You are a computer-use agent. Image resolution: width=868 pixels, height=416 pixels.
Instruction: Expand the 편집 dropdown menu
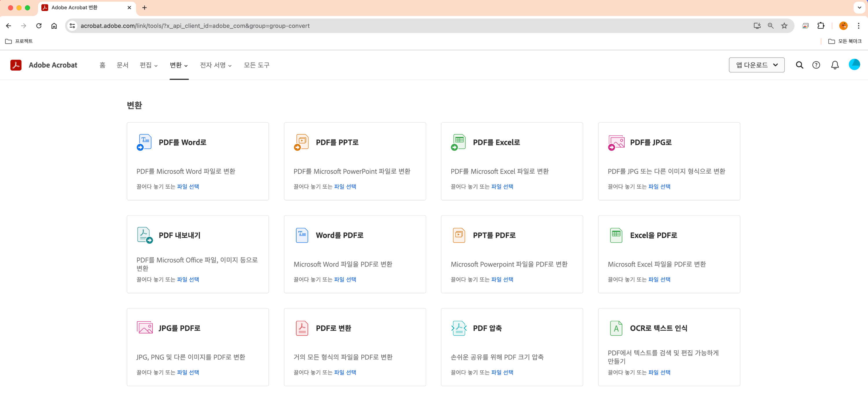pyautogui.click(x=149, y=65)
